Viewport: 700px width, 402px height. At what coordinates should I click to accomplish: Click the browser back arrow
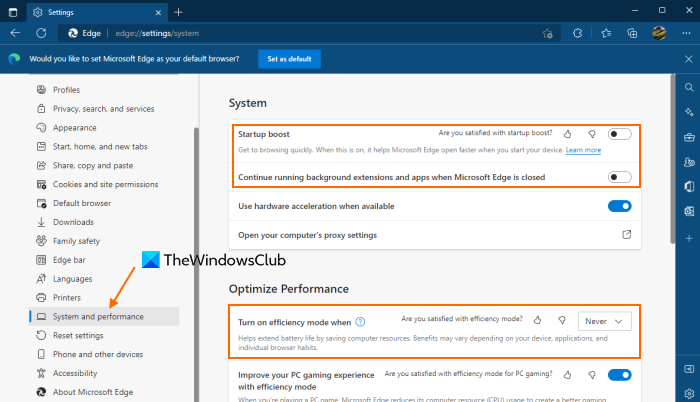[15, 33]
